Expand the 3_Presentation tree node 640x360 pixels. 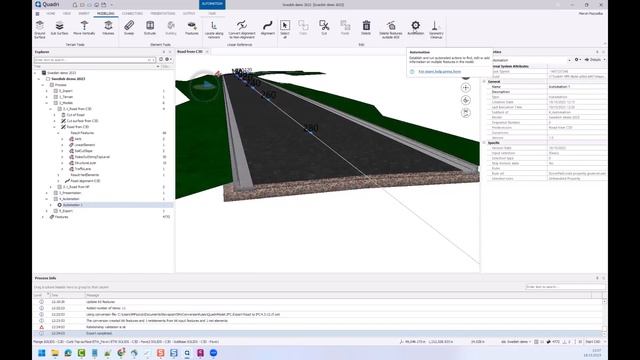tap(47, 193)
